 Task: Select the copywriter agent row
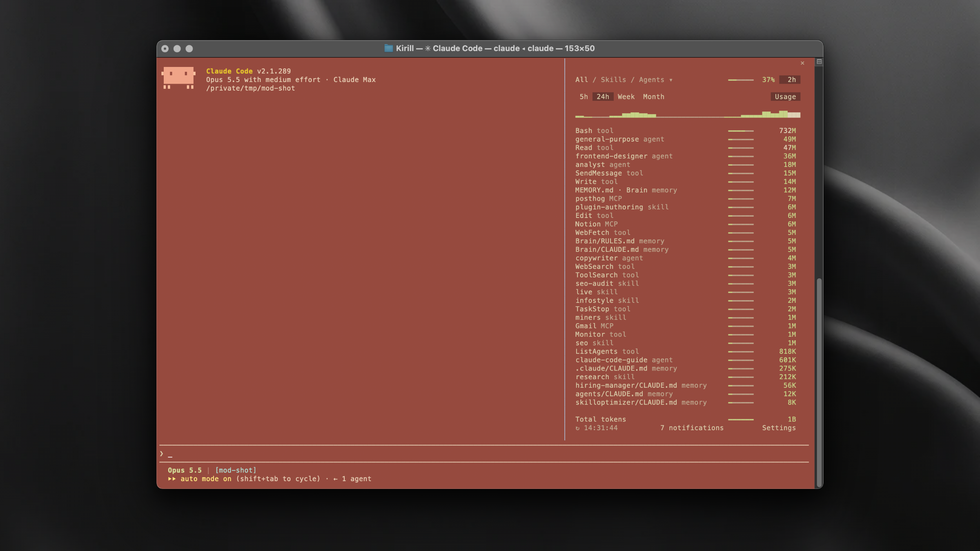(x=686, y=258)
